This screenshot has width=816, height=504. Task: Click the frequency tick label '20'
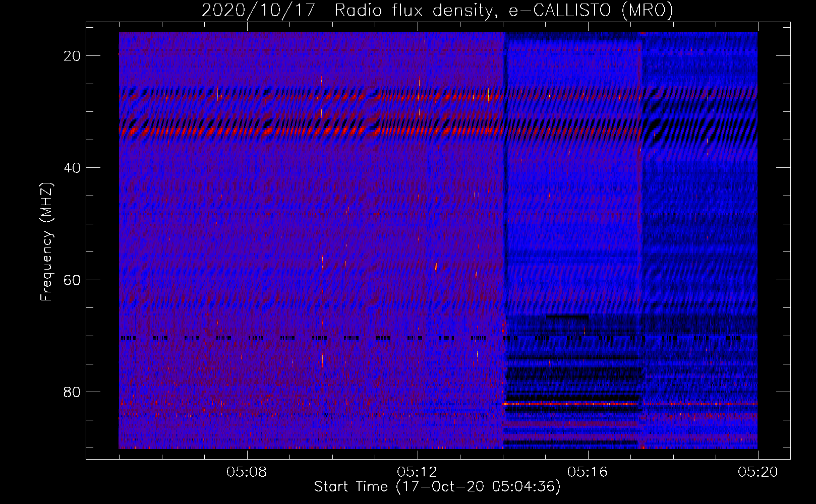point(73,56)
